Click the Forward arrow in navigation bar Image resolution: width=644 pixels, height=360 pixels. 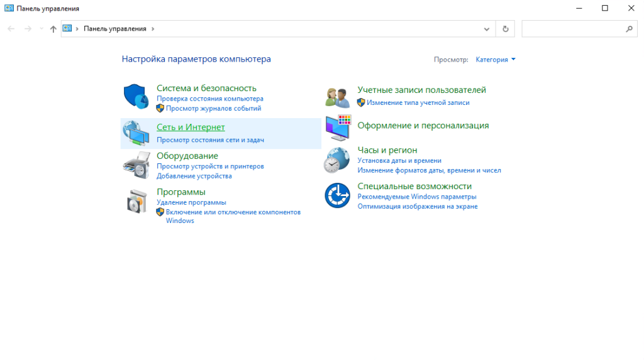point(28,29)
